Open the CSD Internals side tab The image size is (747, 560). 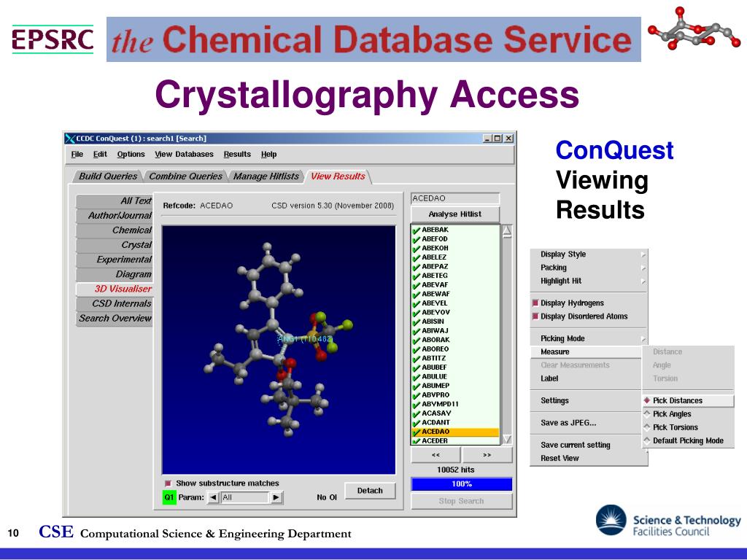pos(115,304)
